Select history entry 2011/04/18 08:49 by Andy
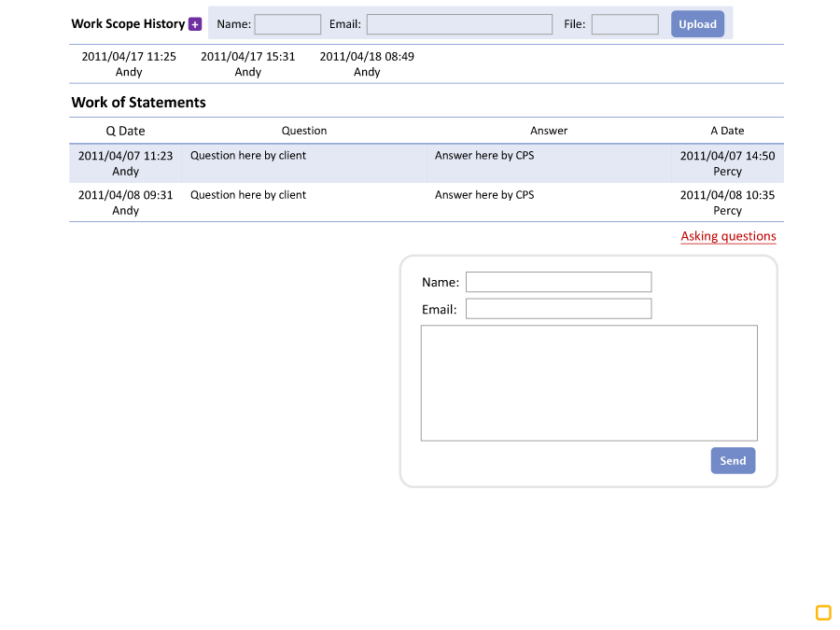The width and height of the screenshot is (840, 630). pyautogui.click(x=367, y=63)
